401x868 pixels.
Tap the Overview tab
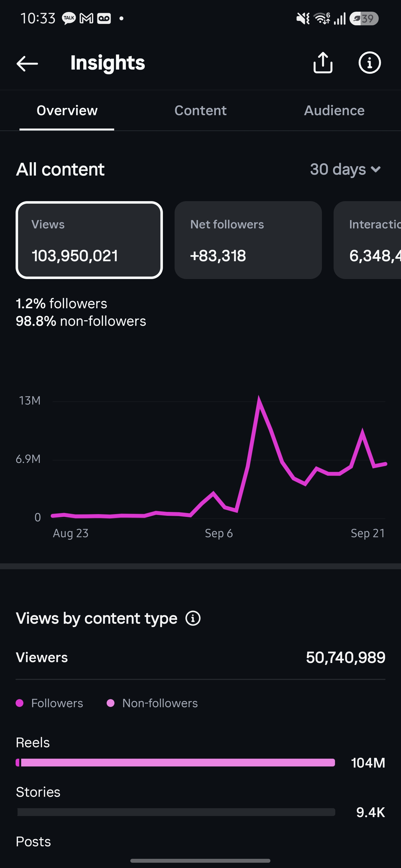(x=67, y=110)
